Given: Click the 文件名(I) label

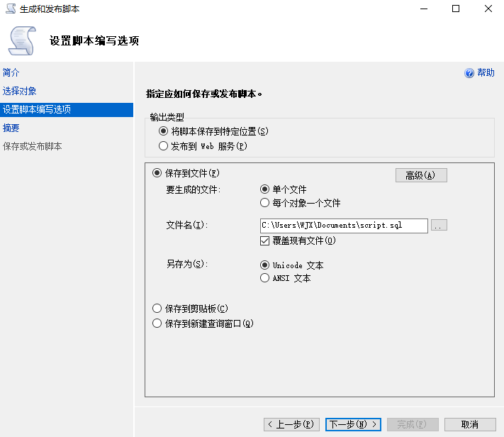Looking at the screenshot, I should 187,226.
